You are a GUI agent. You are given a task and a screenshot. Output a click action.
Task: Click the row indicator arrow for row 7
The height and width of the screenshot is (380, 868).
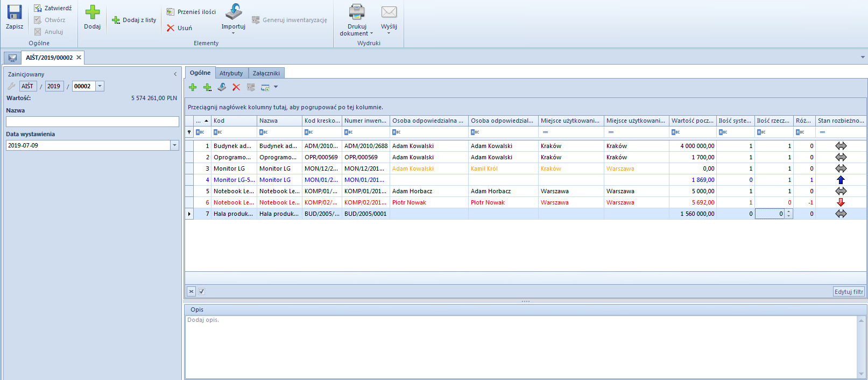coord(189,214)
